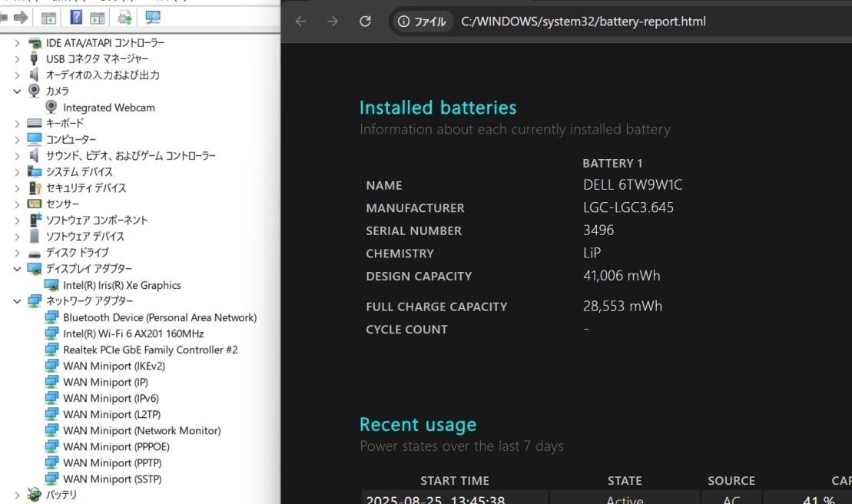Image resolution: width=852 pixels, height=504 pixels.
Task: Collapse the カメラ category
Action: click(17, 91)
